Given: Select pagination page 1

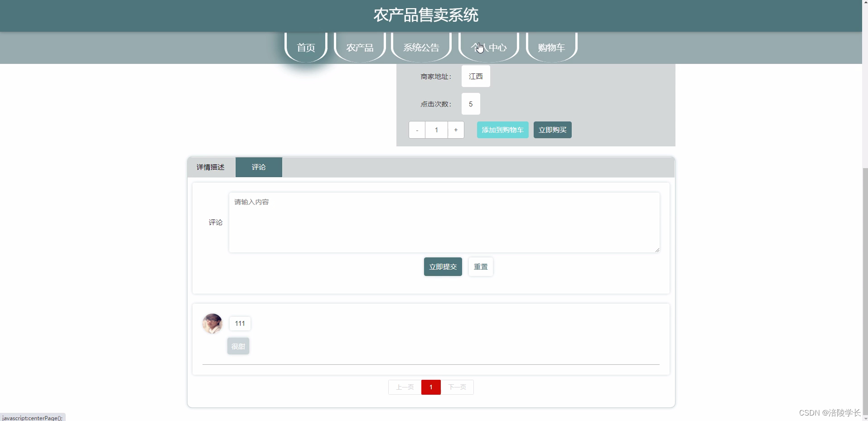Looking at the screenshot, I should (x=430, y=387).
